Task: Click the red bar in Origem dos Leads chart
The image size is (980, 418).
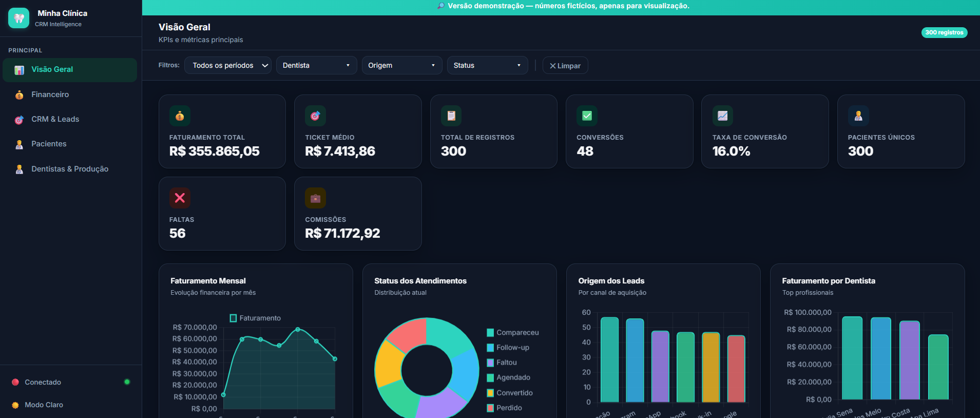Action: tap(736, 369)
